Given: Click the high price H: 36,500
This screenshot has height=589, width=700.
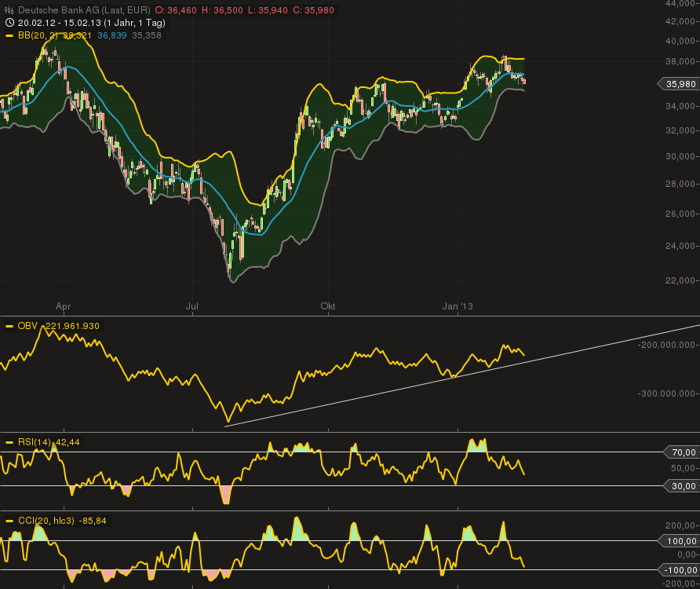Looking at the screenshot, I should 222,10.
